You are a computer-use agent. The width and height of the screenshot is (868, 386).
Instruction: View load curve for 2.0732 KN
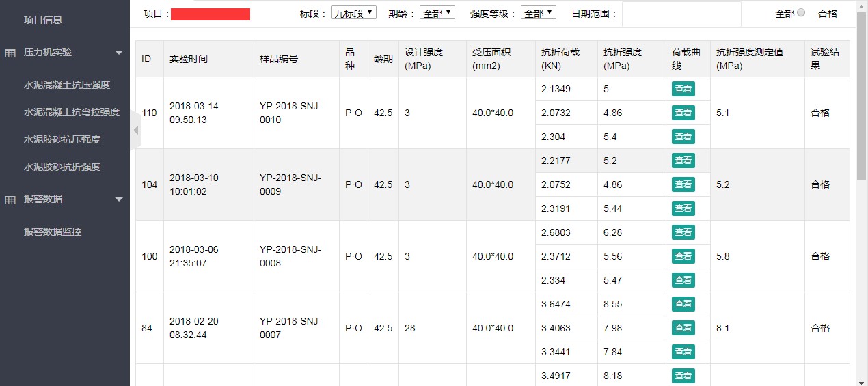point(683,113)
